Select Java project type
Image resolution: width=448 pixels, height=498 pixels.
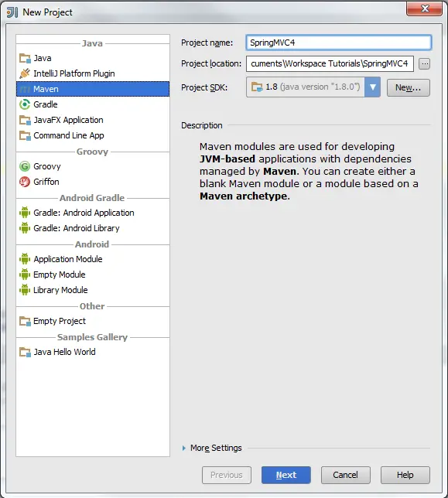click(93, 58)
